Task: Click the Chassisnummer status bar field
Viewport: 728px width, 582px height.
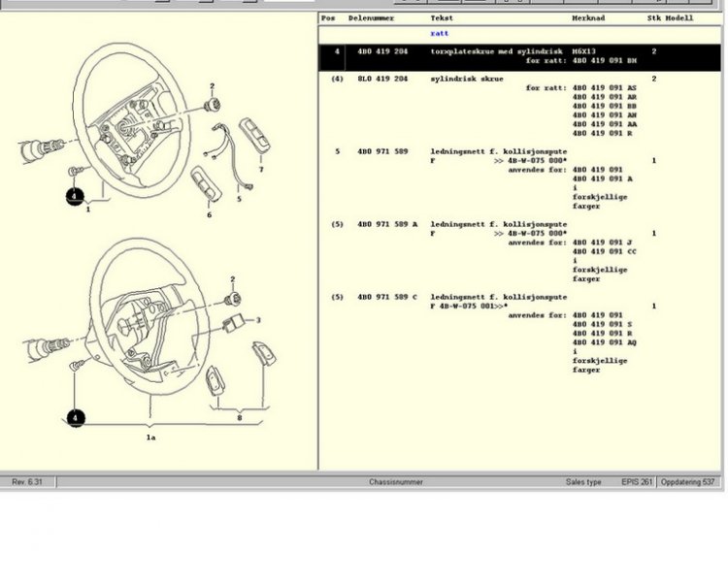Action: (x=395, y=482)
